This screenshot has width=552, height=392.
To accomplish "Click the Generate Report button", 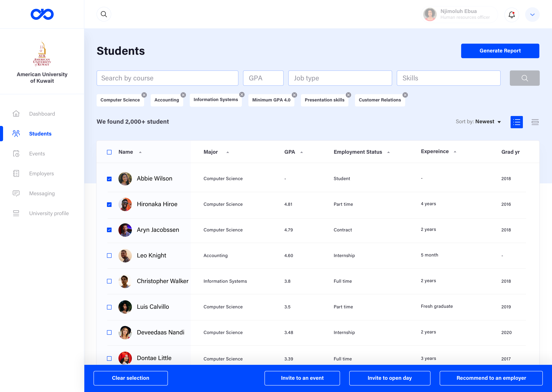I will click(x=500, y=51).
